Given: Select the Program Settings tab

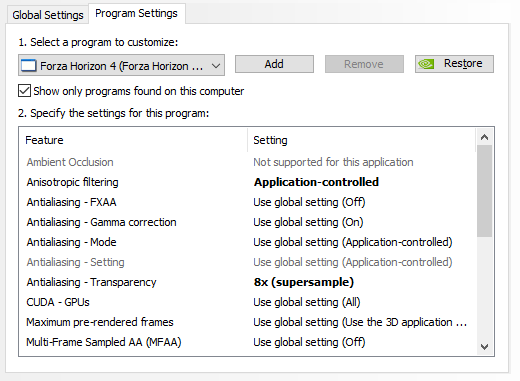Looking at the screenshot, I should (136, 14).
